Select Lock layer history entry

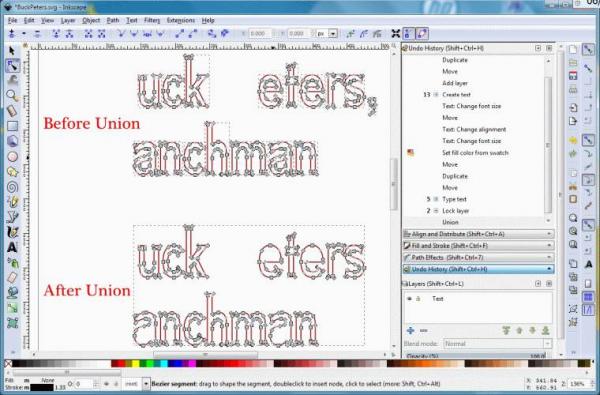tap(455, 211)
